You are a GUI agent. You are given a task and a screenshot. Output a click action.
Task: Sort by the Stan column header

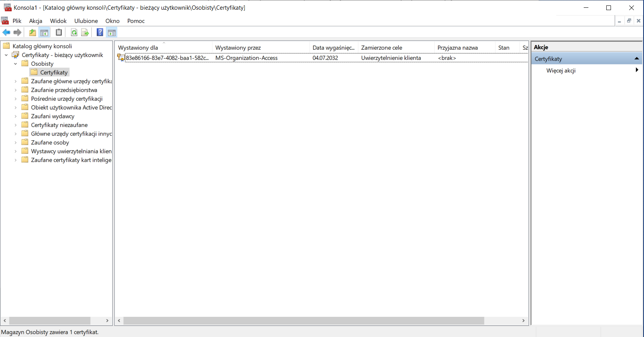pos(507,47)
